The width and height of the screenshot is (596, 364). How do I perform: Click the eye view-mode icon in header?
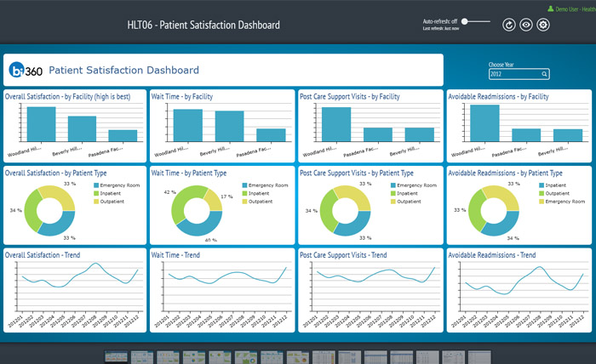526,25
